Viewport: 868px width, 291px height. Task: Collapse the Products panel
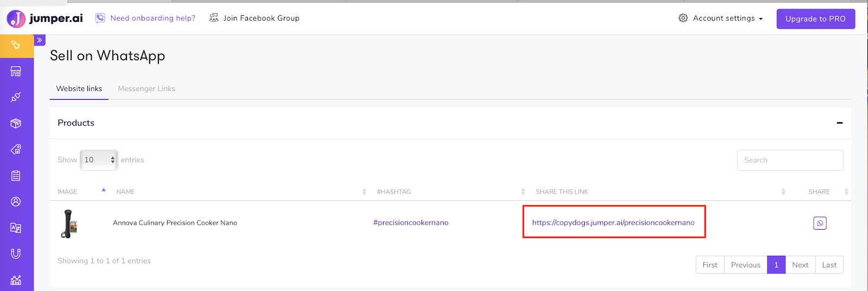[x=840, y=123]
